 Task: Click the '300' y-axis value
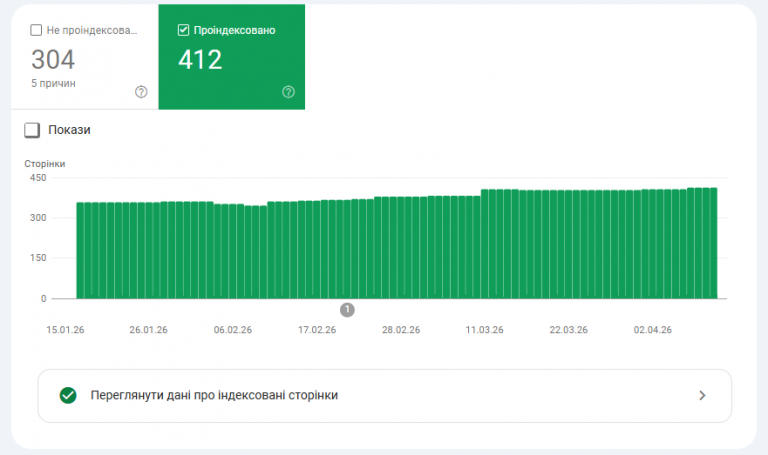pyautogui.click(x=38, y=217)
